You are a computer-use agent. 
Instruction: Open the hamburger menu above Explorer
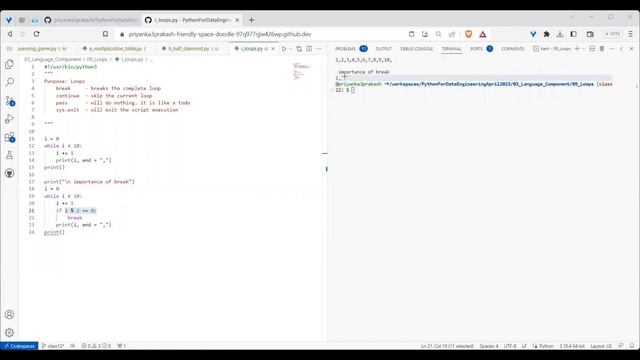(9, 49)
